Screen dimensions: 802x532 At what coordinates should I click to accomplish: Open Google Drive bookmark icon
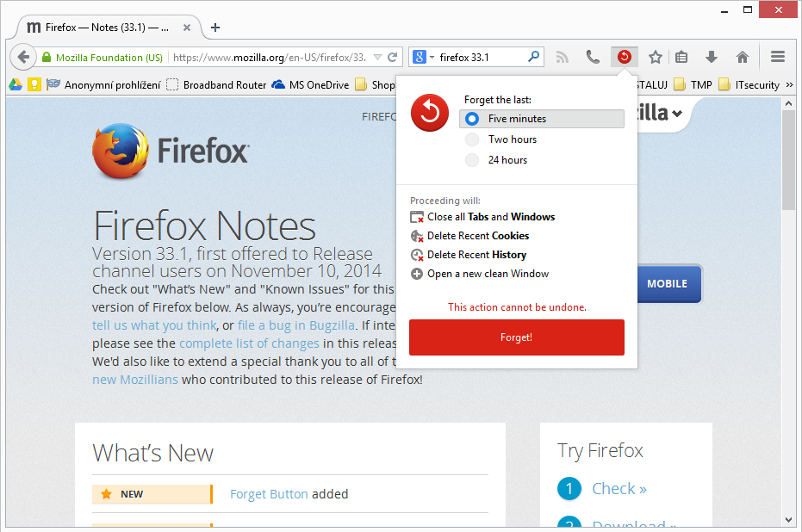(16, 85)
